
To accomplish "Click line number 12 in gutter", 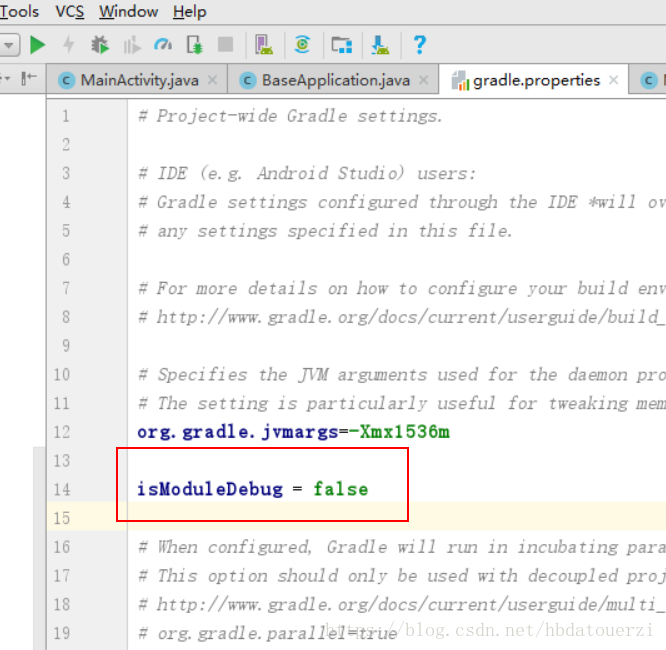I will [x=62, y=432].
